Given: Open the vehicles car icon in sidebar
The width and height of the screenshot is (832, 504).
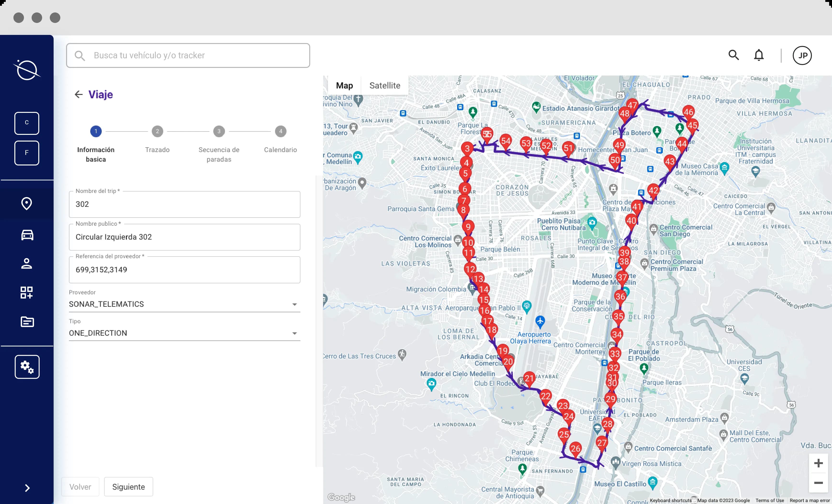Looking at the screenshot, I should coord(27,235).
